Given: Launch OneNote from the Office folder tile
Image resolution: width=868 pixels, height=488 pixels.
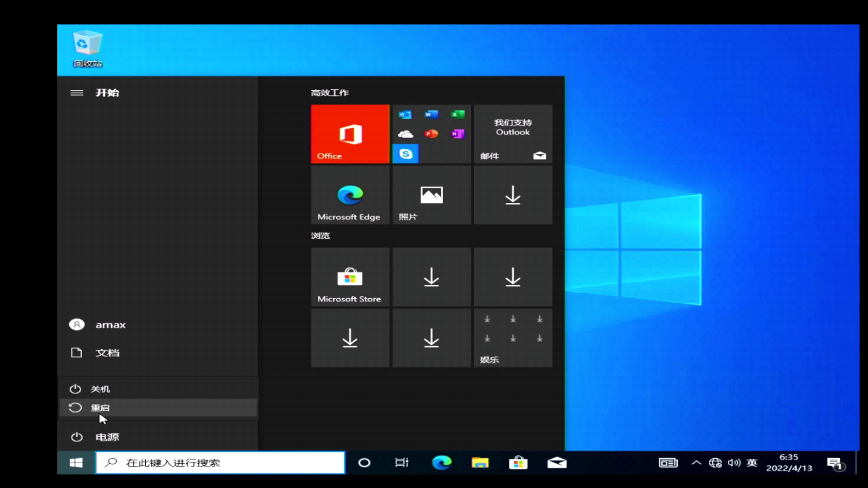Looking at the screenshot, I should click(458, 134).
